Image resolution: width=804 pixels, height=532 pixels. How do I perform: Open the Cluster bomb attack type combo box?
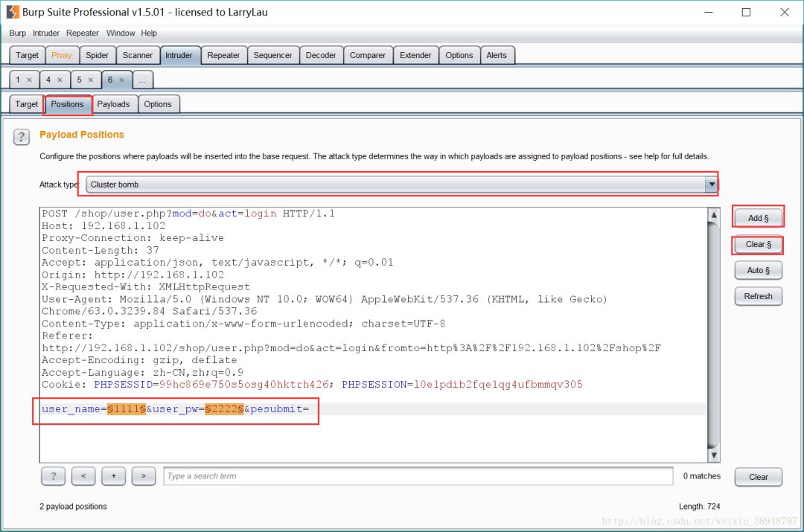click(x=401, y=185)
